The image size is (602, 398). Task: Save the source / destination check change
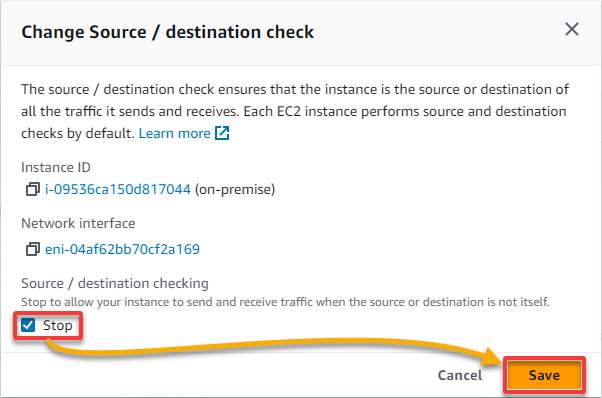click(x=544, y=375)
